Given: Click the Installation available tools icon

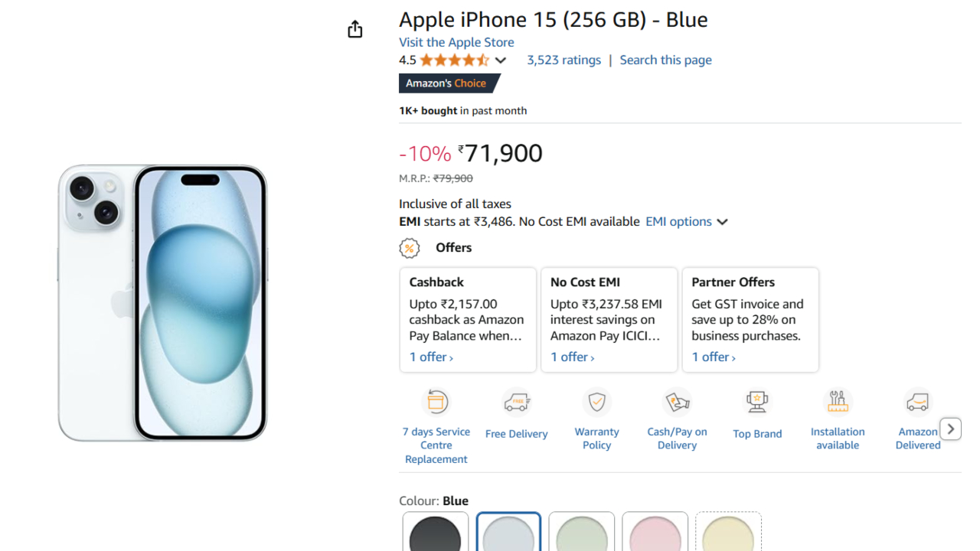Looking at the screenshot, I should 838,402.
